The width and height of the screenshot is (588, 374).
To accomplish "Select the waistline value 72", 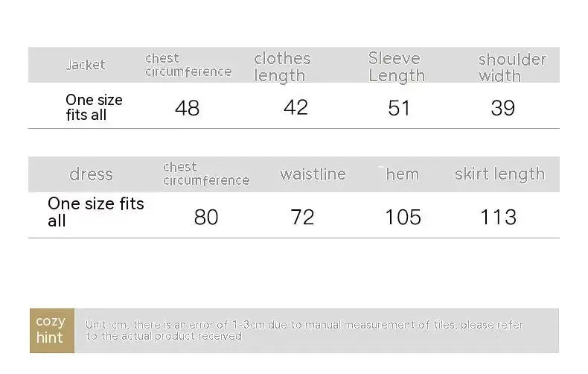I will [x=302, y=217].
